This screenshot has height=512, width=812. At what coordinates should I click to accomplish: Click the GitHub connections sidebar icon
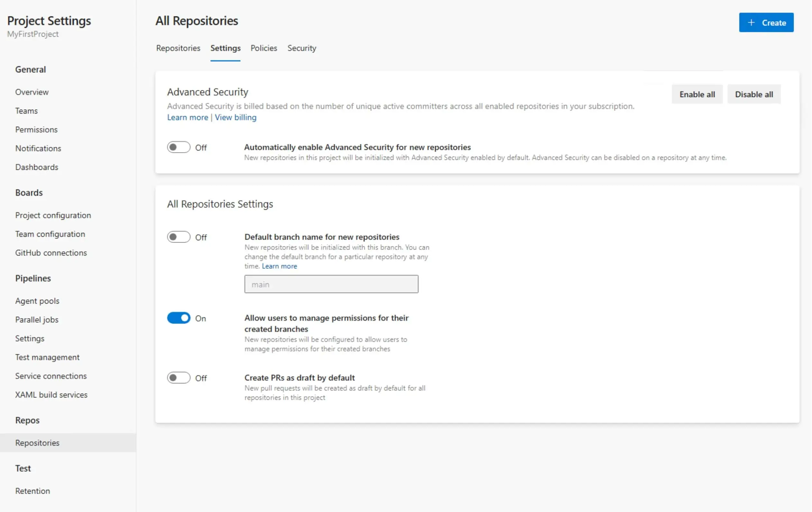[x=51, y=252]
